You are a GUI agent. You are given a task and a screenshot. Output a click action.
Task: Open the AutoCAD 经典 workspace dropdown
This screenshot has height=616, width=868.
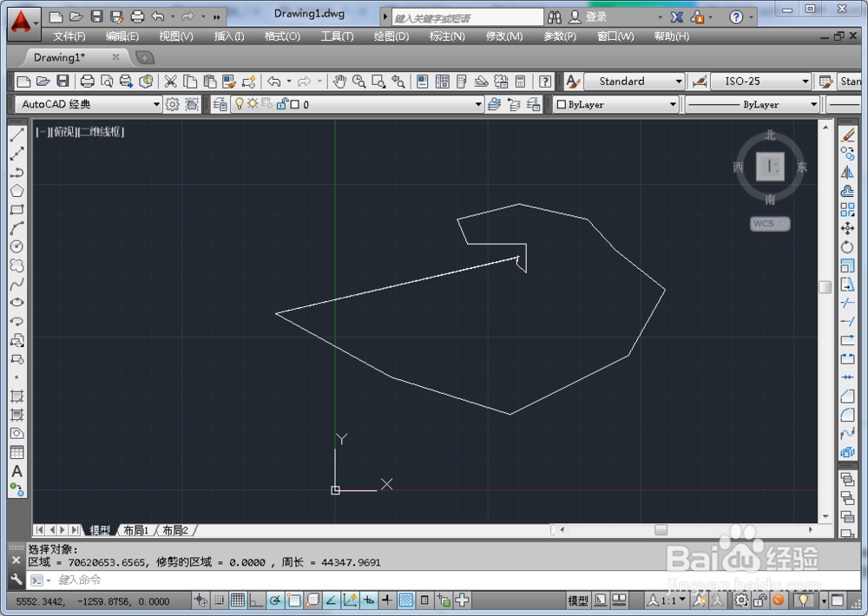point(89,104)
